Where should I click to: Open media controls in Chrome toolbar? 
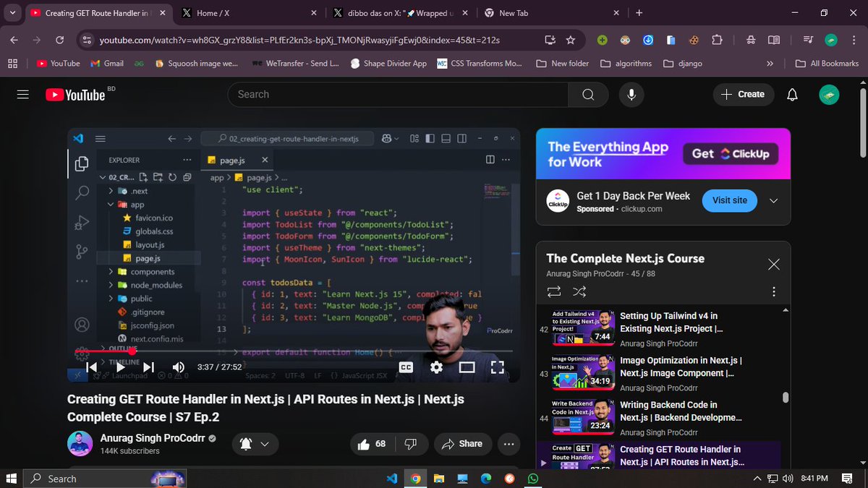808,40
